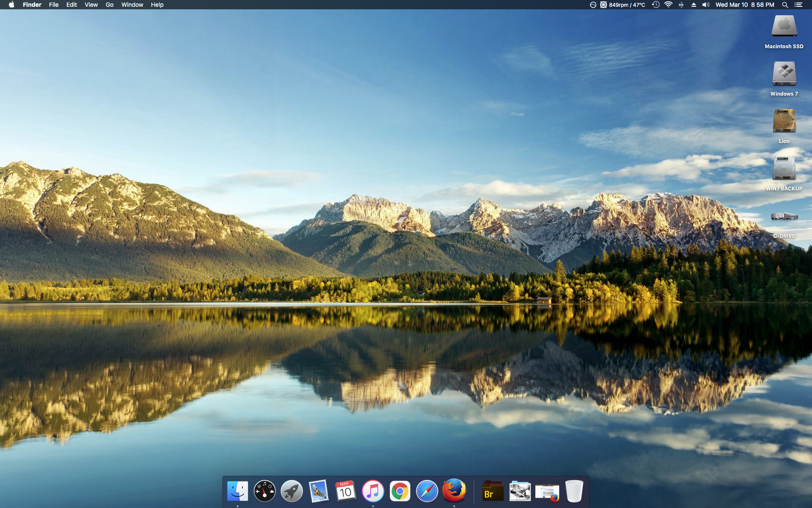Open Adobe Bridge from the Dock

click(x=493, y=491)
